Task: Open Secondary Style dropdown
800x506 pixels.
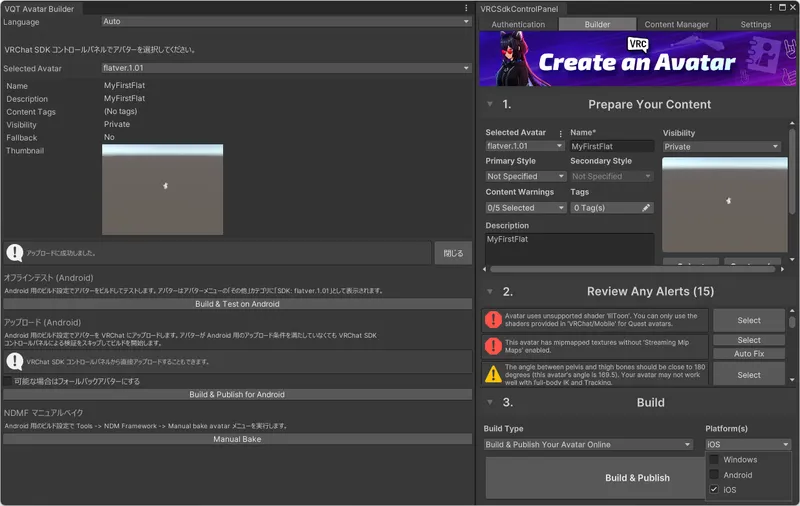Action: point(612,176)
